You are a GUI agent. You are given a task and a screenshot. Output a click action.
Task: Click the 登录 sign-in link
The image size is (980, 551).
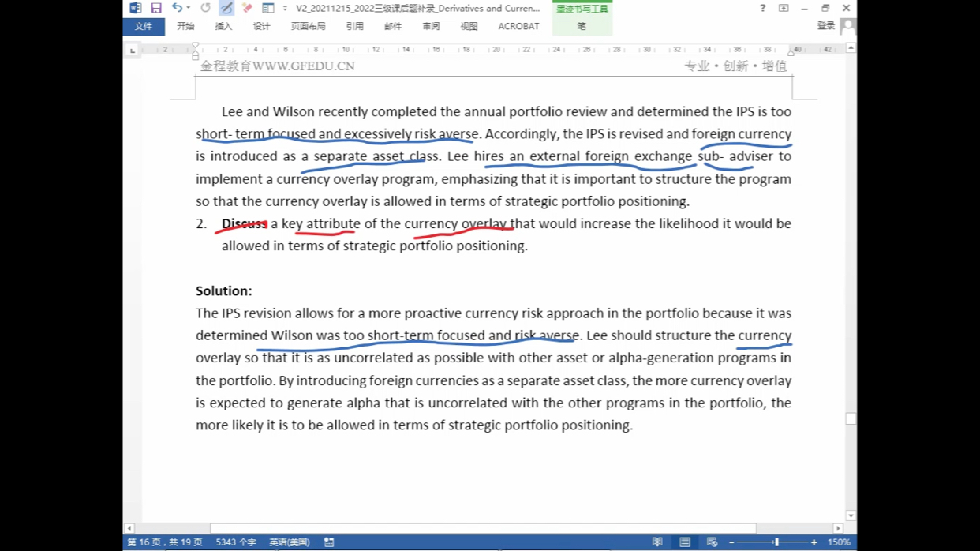click(826, 26)
